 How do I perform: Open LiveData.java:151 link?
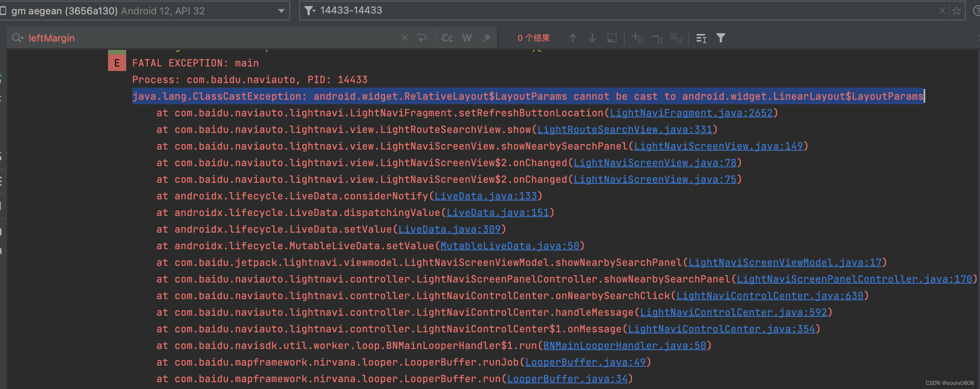point(498,213)
